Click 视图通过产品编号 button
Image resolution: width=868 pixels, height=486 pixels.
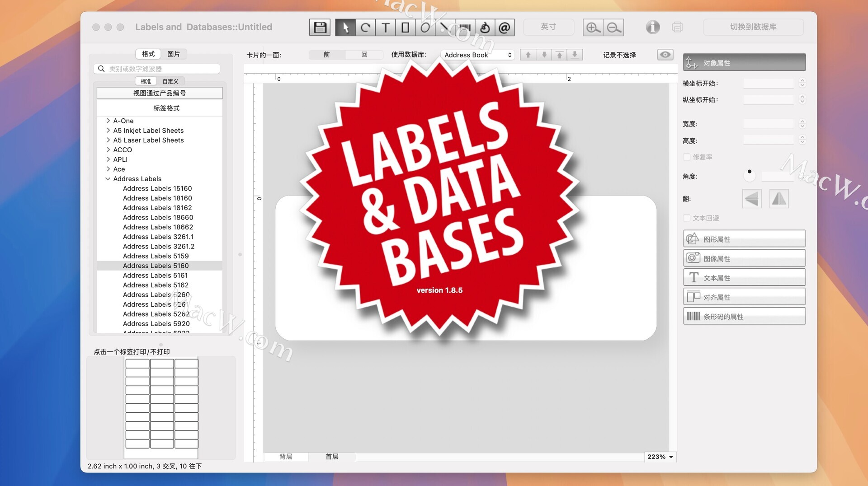coord(160,93)
